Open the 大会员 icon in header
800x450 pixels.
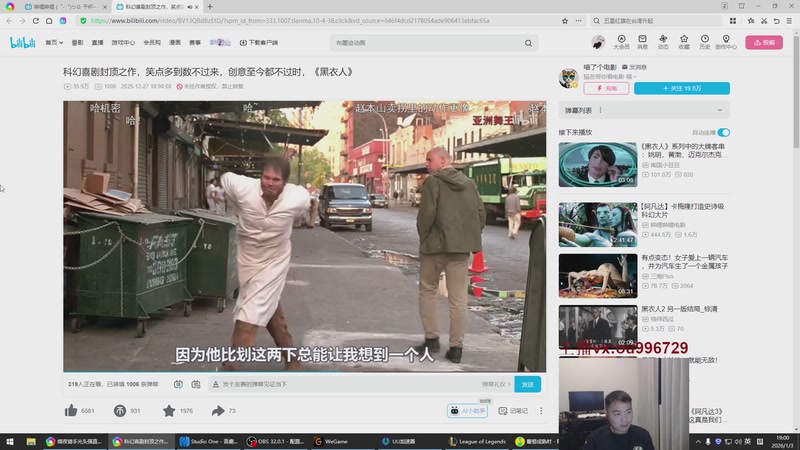621,42
